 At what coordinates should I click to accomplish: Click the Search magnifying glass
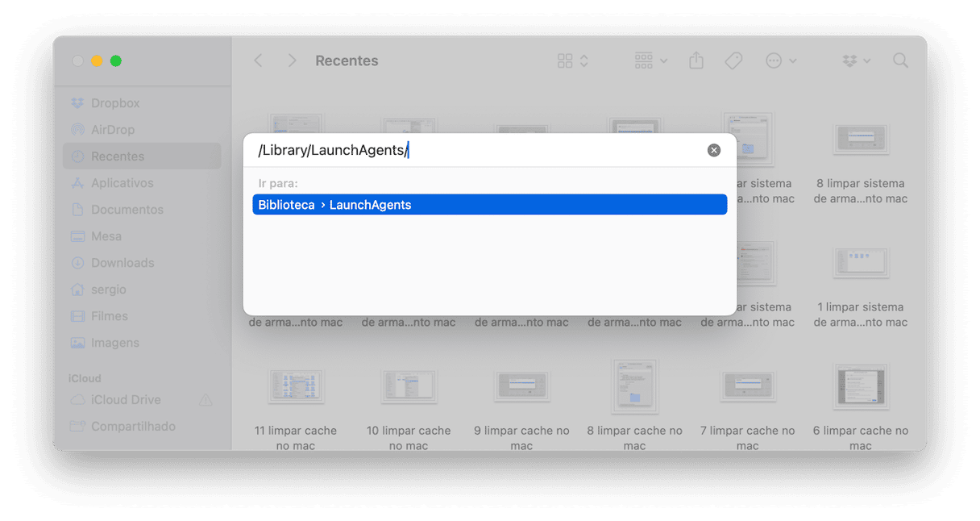[900, 60]
